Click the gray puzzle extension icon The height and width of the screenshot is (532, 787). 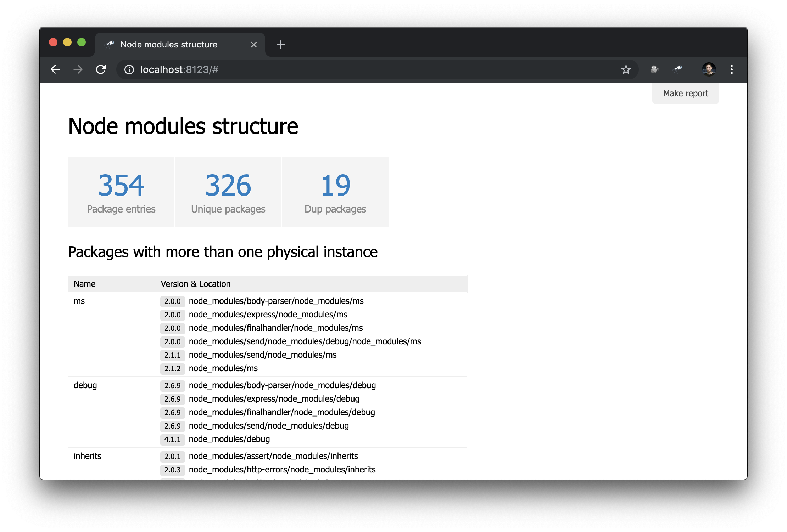click(x=654, y=69)
